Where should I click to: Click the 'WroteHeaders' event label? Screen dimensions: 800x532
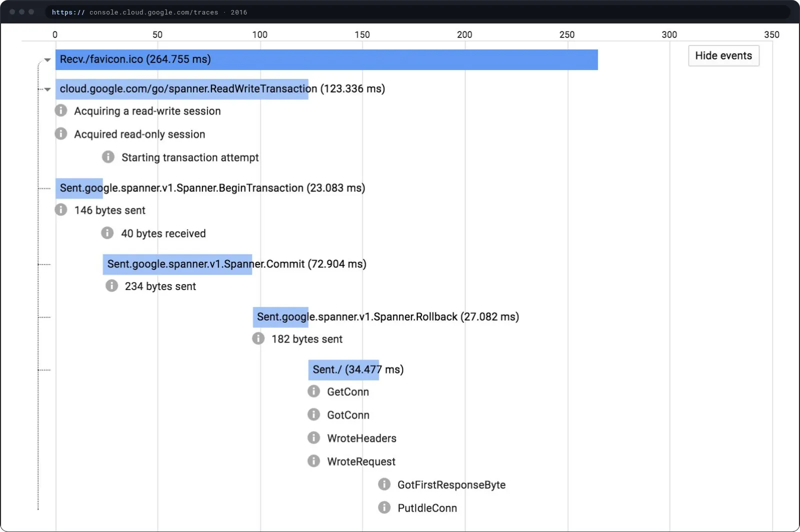tap(362, 438)
